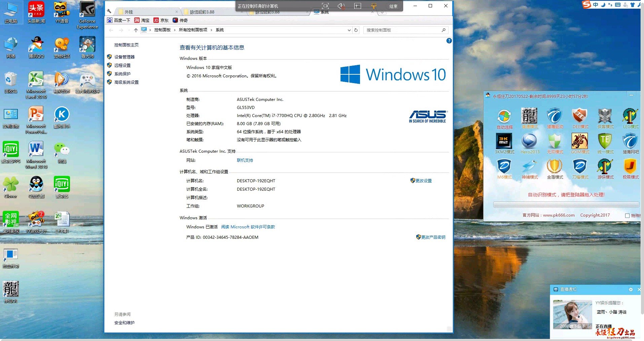Click the wrench tools icon left of the tabs
Screen dimensions: 644x341
click(109, 11)
